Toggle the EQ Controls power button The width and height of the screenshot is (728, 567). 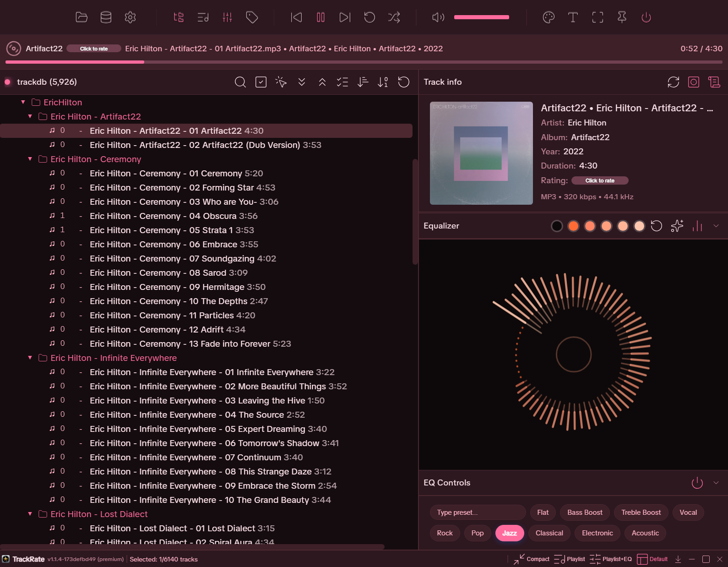697,483
